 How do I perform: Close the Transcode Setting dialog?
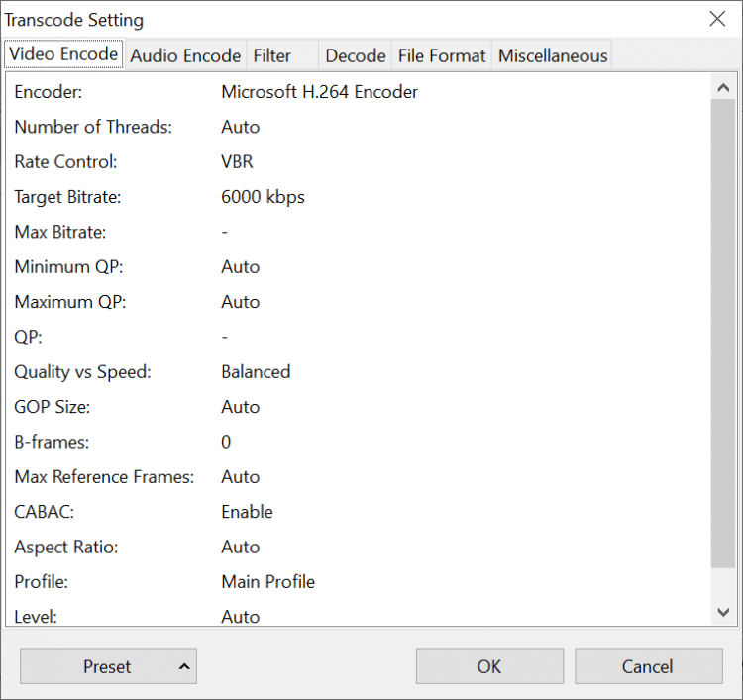tap(717, 19)
